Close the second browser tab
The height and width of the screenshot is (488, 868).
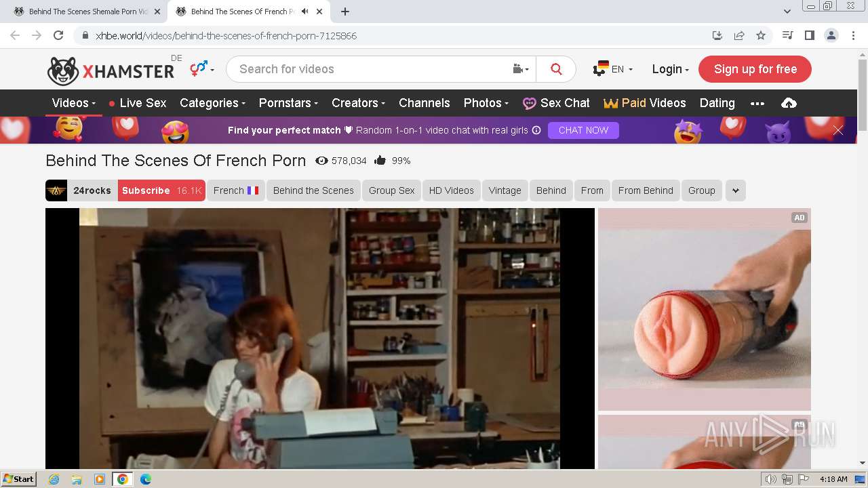click(319, 12)
